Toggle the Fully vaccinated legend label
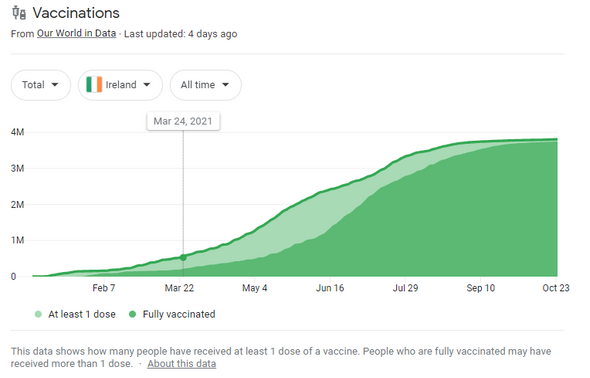 click(x=179, y=314)
